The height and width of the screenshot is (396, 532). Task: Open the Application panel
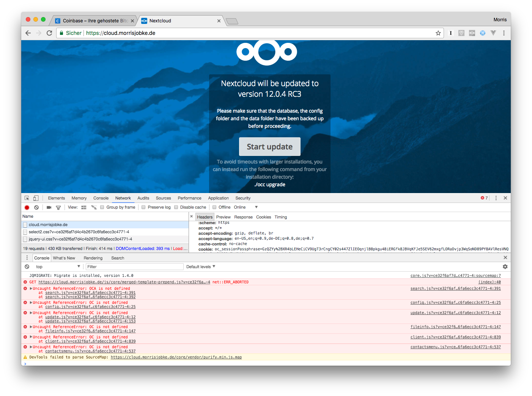point(219,198)
